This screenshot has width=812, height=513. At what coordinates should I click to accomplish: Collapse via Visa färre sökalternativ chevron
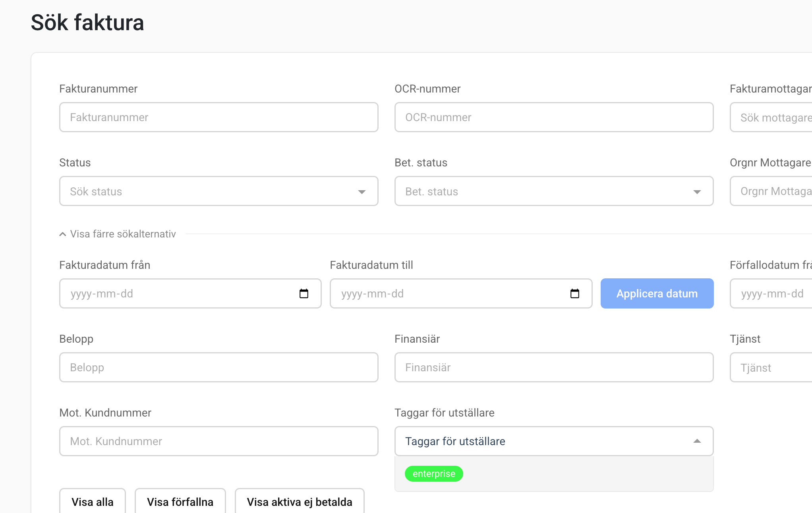click(x=63, y=234)
